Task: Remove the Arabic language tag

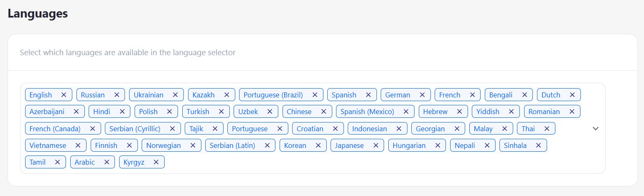Action: coord(107,162)
